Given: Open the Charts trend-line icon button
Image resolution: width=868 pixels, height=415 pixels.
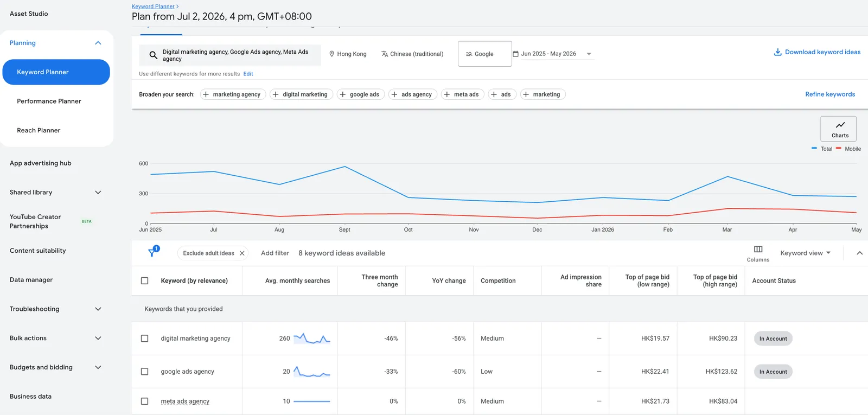Looking at the screenshot, I should pyautogui.click(x=840, y=129).
